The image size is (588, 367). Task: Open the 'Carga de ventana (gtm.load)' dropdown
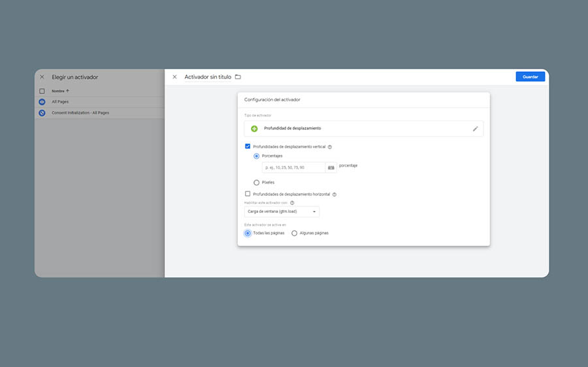tap(282, 212)
